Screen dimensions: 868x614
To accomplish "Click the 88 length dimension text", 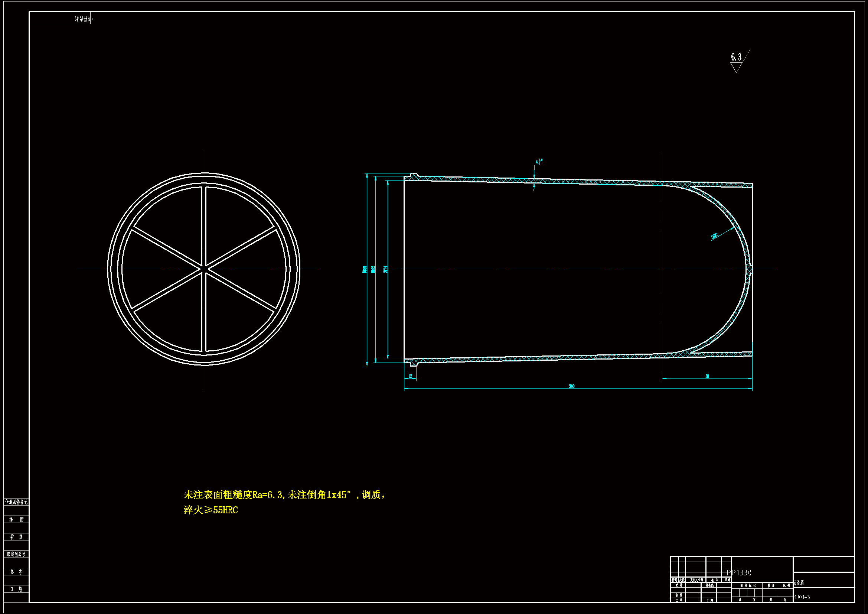I will (x=707, y=376).
